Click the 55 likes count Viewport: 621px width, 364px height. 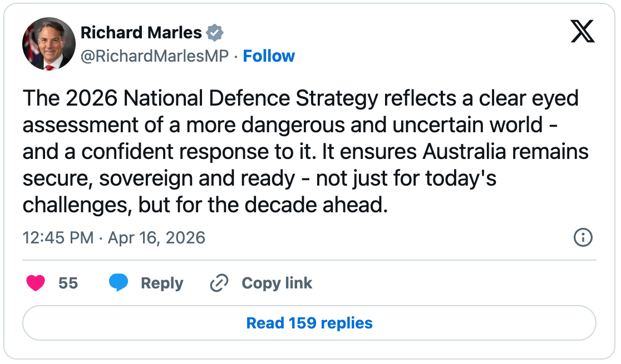(68, 283)
